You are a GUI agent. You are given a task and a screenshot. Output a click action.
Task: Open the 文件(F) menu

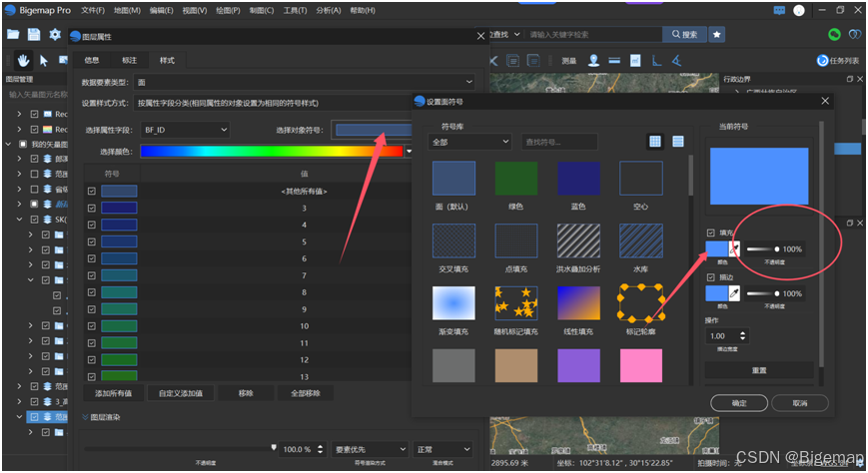click(x=93, y=11)
